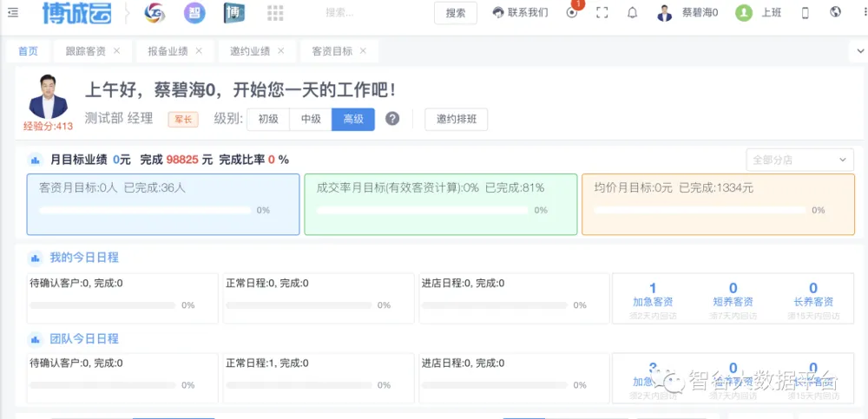Click the 搜索 search button

point(456,13)
